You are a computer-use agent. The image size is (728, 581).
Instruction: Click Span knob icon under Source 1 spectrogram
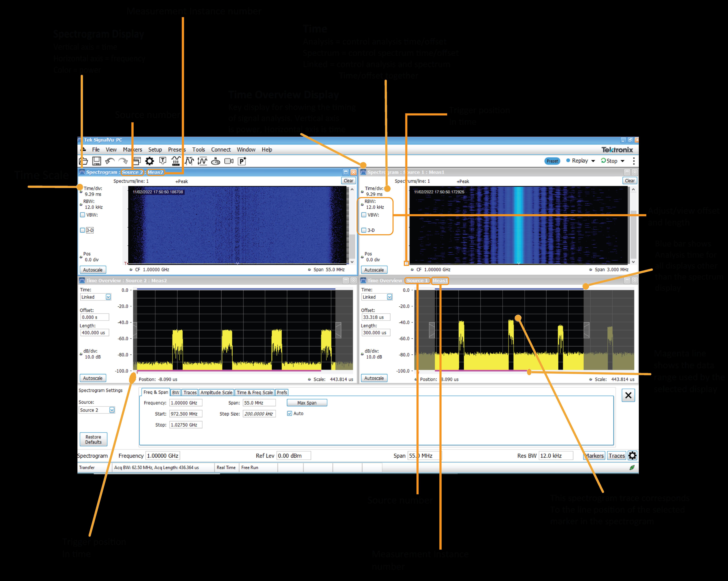(591, 270)
